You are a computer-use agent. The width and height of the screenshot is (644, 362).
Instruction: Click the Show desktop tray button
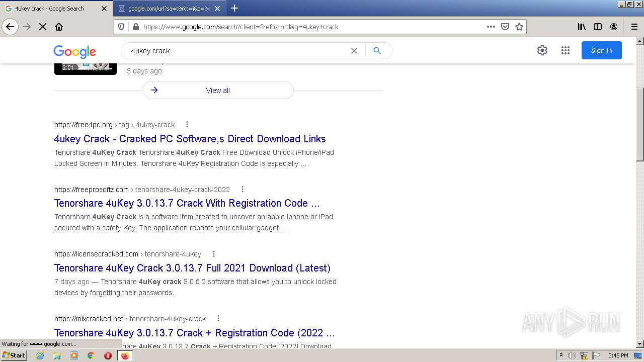[639, 355]
